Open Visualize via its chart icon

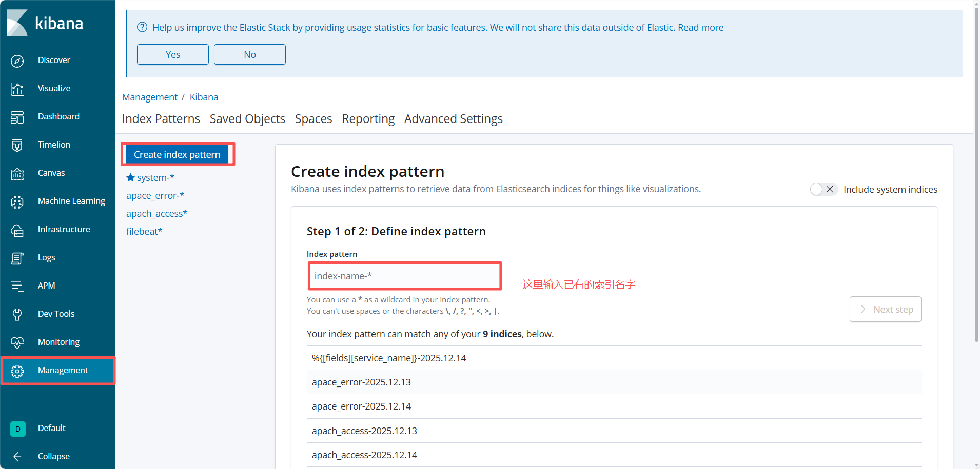tap(17, 89)
